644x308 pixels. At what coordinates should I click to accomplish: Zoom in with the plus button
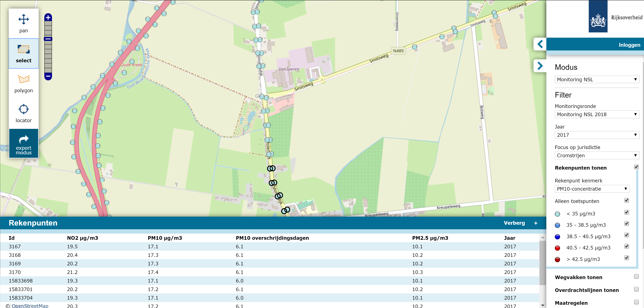click(x=48, y=17)
